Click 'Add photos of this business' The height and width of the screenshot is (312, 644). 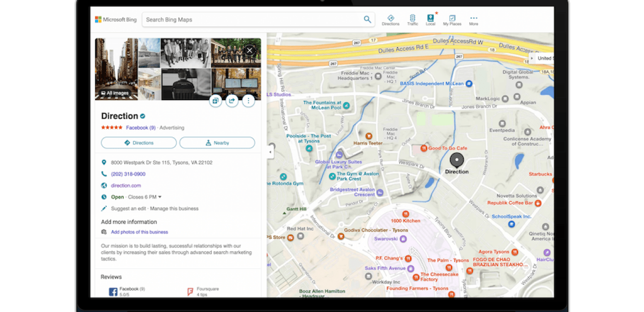click(139, 231)
